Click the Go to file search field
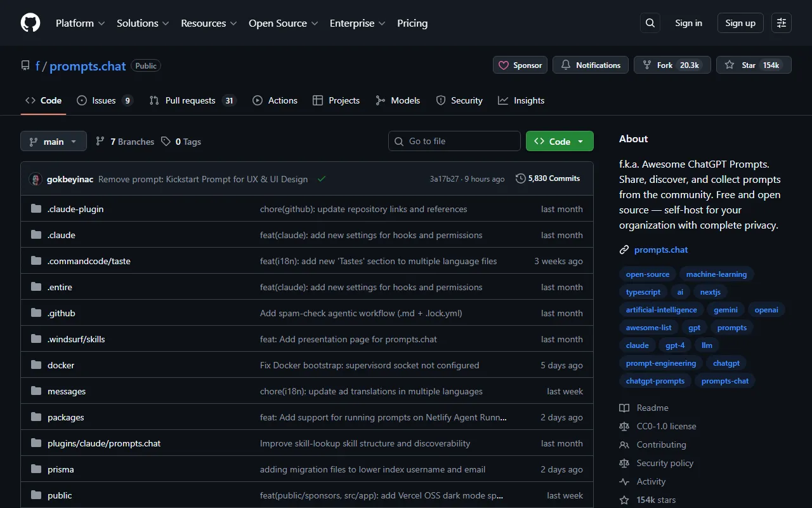Screen dimensions: 812x508 pyautogui.click(x=454, y=141)
